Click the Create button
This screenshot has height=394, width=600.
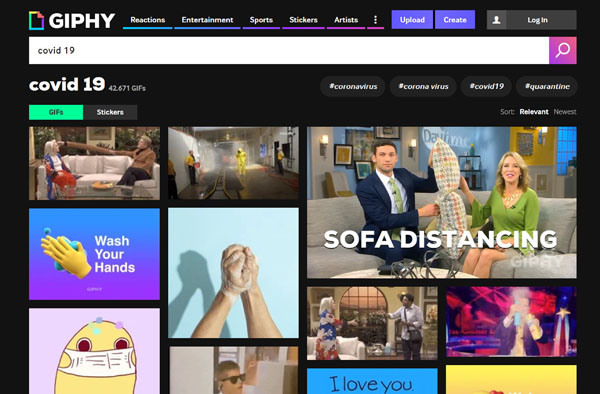coord(455,20)
